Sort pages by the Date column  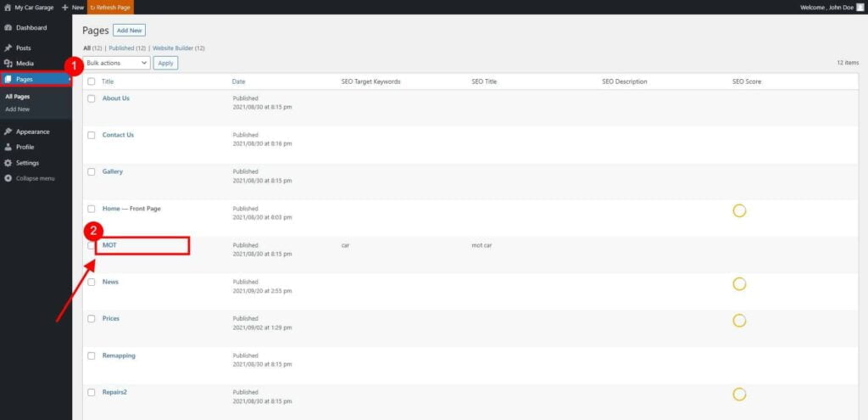(x=239, y=81)
